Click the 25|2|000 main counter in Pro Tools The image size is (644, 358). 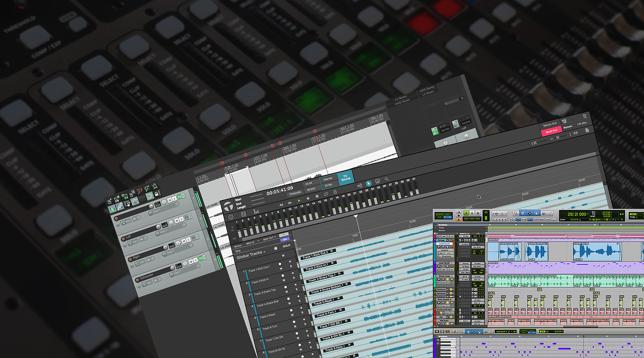click(x=577, y=214)
